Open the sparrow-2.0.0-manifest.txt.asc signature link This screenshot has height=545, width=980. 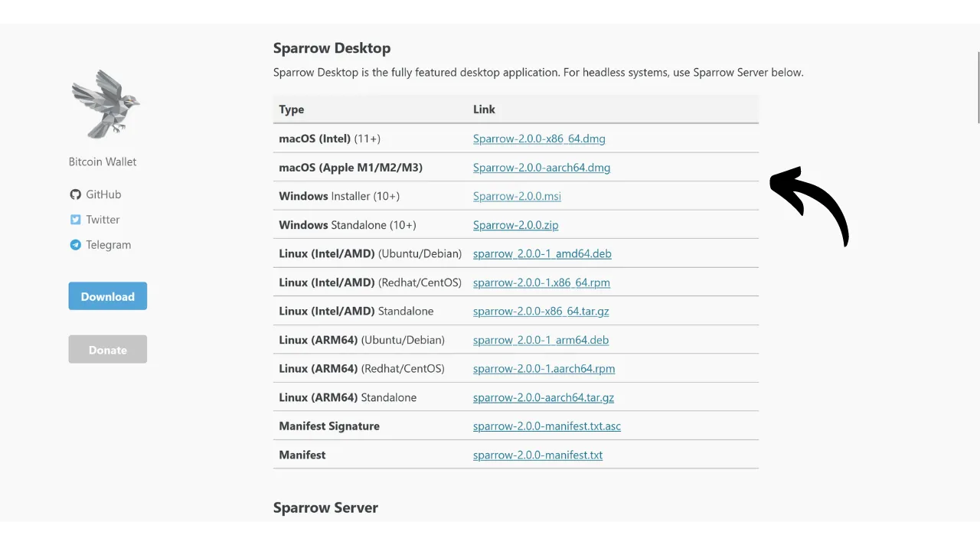pyautogui.click(x=547, y=426)
